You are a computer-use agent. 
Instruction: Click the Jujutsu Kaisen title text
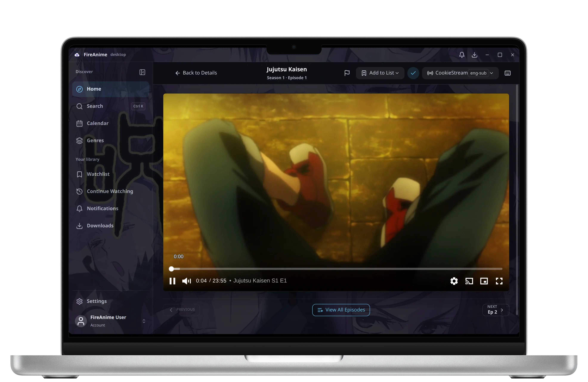pos(287,69)
